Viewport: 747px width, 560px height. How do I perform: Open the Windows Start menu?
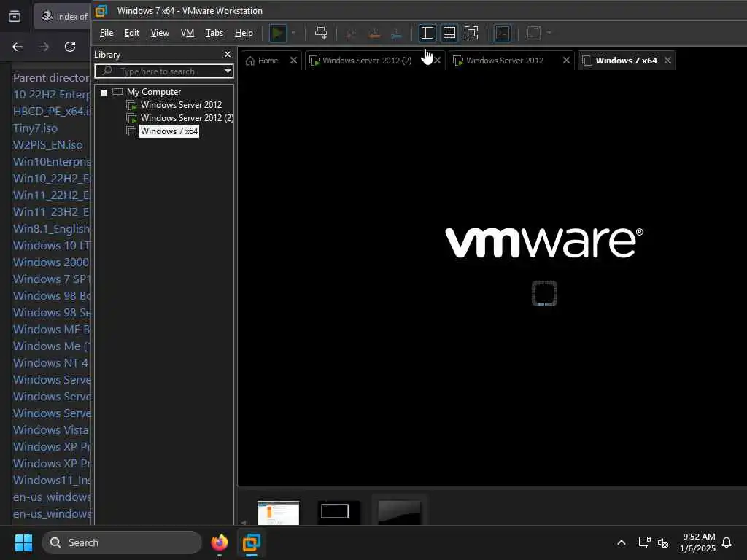[x=23, y=542]
